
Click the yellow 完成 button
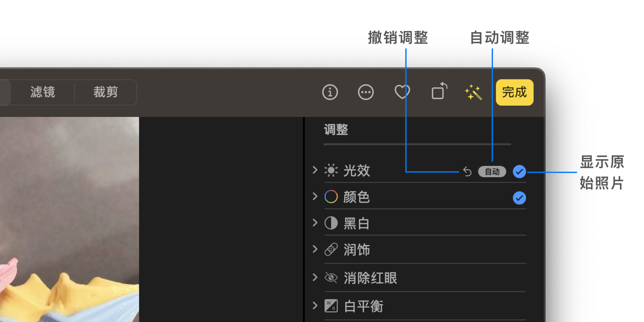coord(515,92)
